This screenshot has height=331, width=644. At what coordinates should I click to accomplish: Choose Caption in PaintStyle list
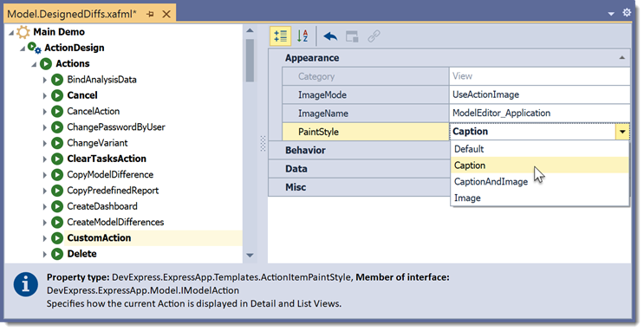tap(540, 165)
